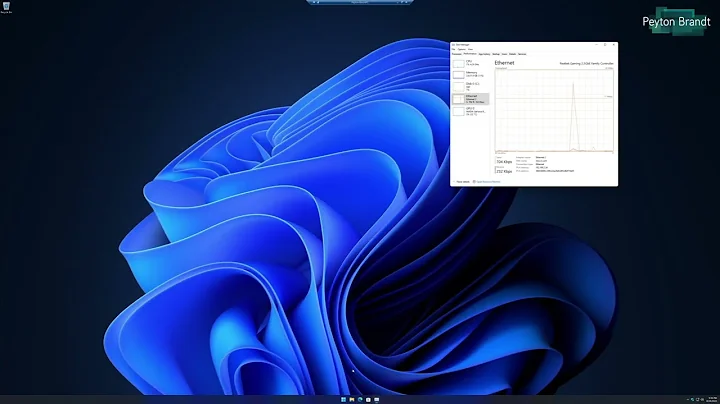
Task: Open Microsoft Edge from the taskbar
Action: coord(360,400)
